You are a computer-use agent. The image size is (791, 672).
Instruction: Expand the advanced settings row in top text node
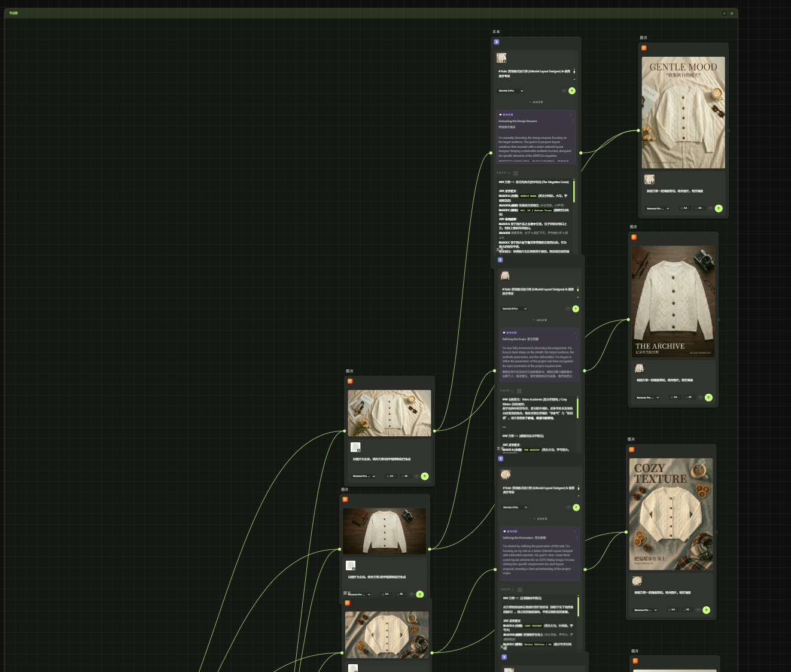click(536, 102)
